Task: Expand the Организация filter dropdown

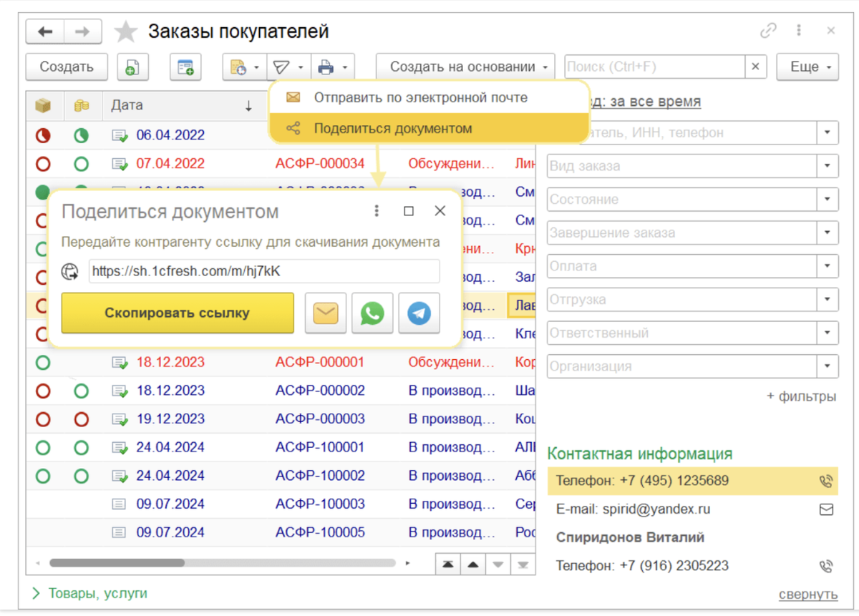Action: [828, 366]
